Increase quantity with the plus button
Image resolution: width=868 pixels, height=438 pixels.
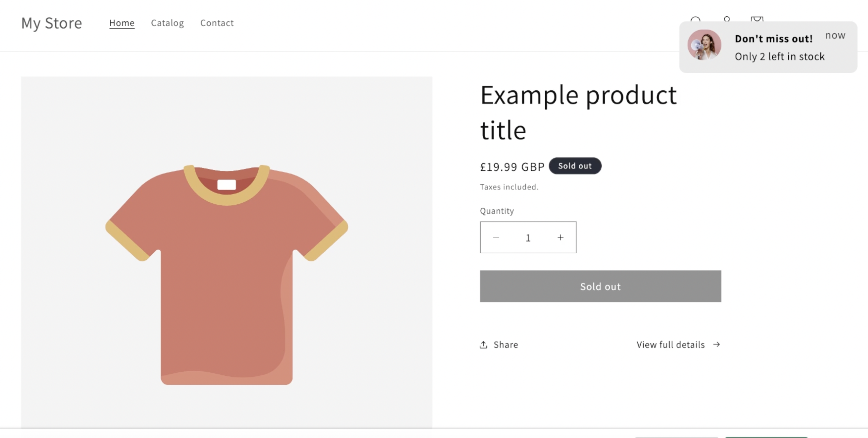[x=560, y=237]
